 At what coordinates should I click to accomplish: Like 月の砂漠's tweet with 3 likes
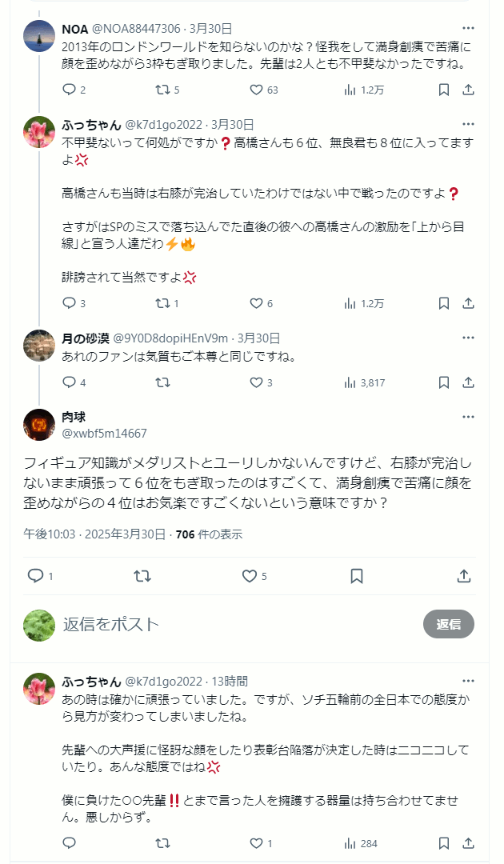[256, 383]
